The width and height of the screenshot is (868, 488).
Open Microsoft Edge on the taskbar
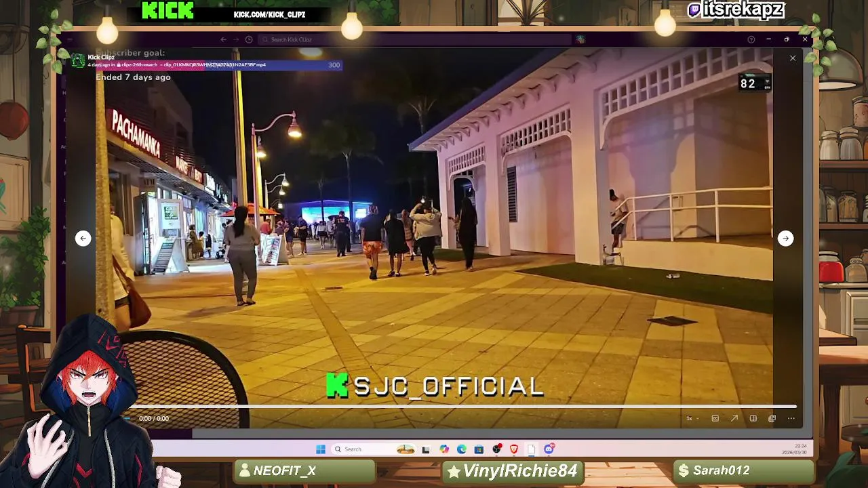point(462,449)
